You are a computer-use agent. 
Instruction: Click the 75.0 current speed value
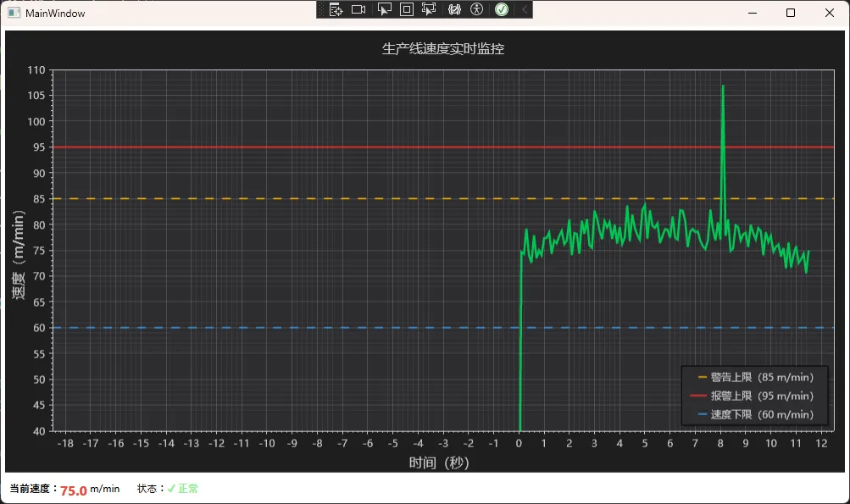(73, 490)
